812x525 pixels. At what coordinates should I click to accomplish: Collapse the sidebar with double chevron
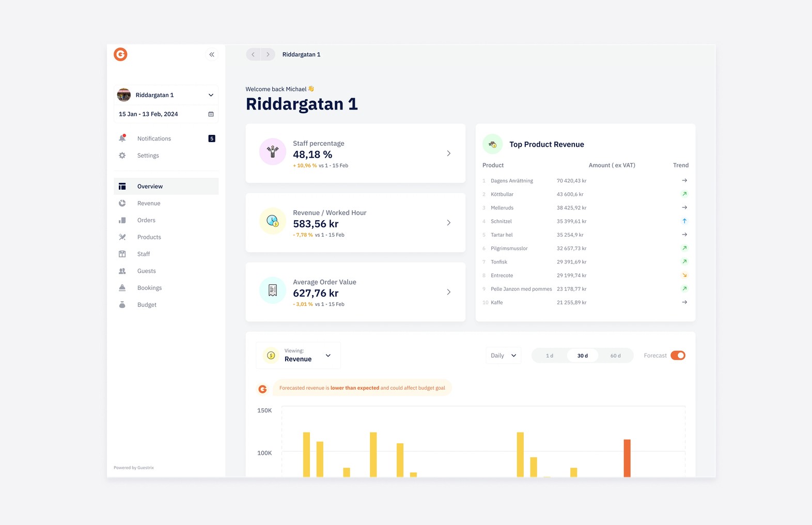(212, 54)
